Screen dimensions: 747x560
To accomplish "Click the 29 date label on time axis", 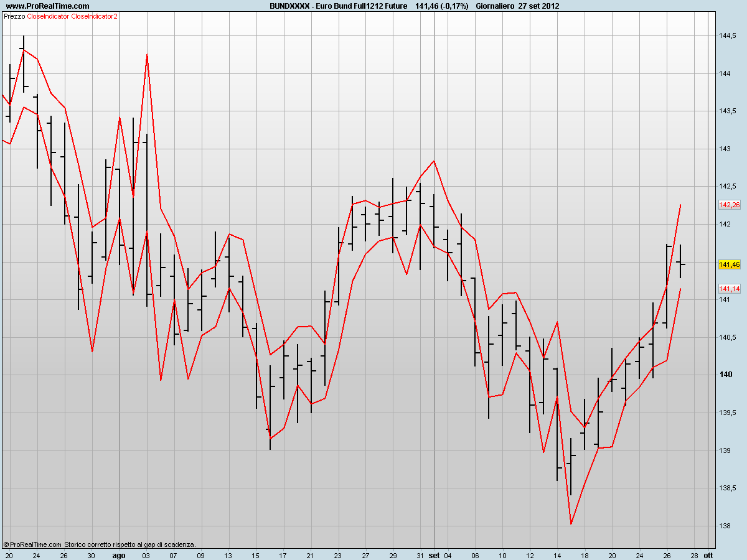I will [393, 554].
